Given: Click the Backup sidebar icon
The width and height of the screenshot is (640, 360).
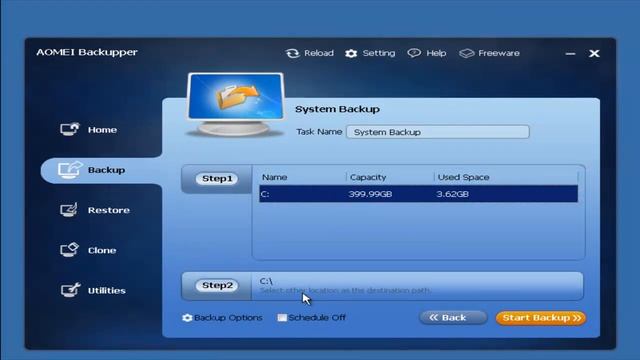Looking at the screenshot, I should tap(70, 170).
